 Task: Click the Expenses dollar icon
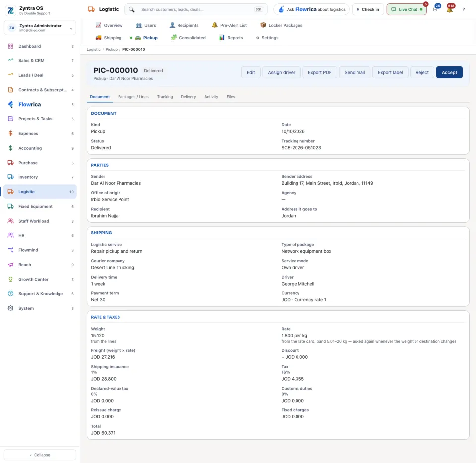(10, 133)
